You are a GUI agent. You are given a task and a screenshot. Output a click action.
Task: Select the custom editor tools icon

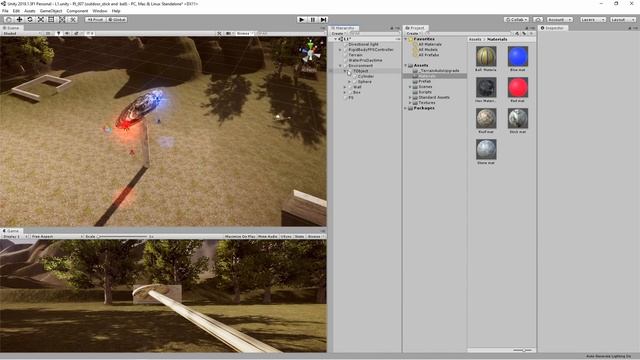point(72,19)
